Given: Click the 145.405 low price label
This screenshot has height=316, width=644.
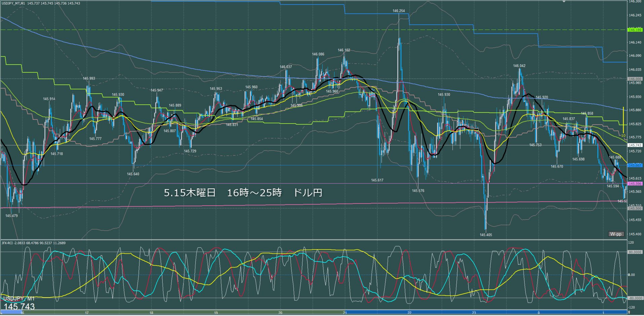Looking at the screenshot, I should [x=486, y=235].
